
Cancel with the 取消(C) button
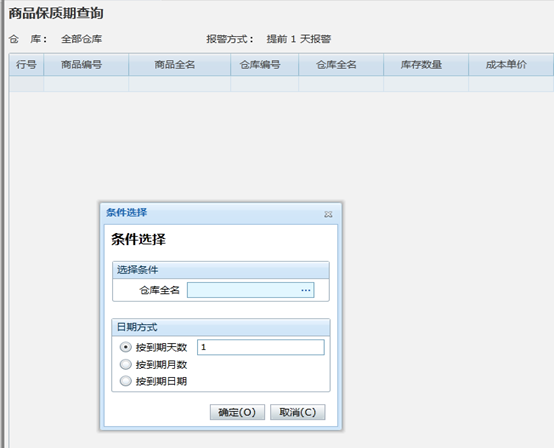coord(297,412)
